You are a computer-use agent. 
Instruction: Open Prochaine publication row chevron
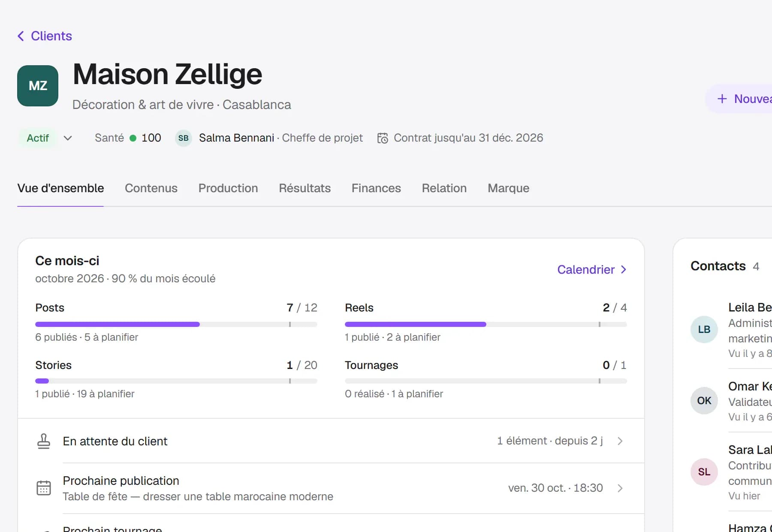[620, 488]
